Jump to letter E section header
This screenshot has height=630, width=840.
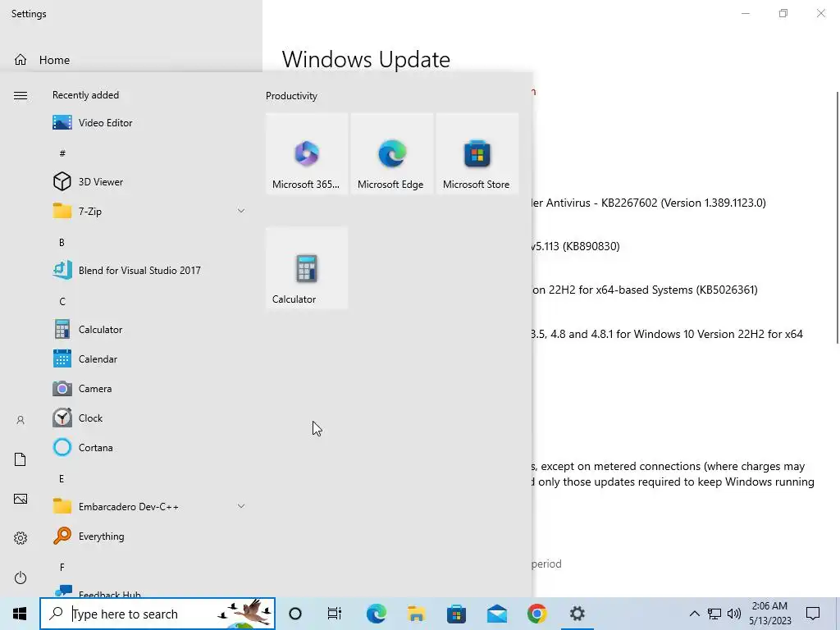pyautogui.click(x=62, y=478)
